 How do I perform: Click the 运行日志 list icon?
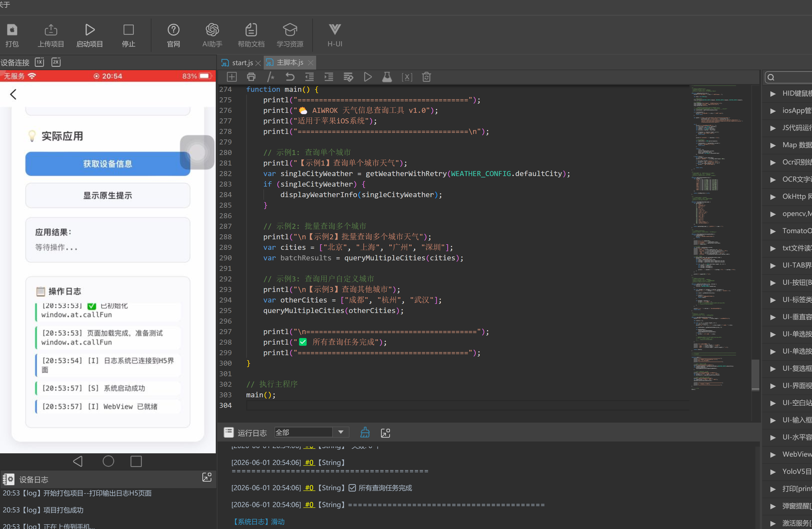[x=228, y=432]
